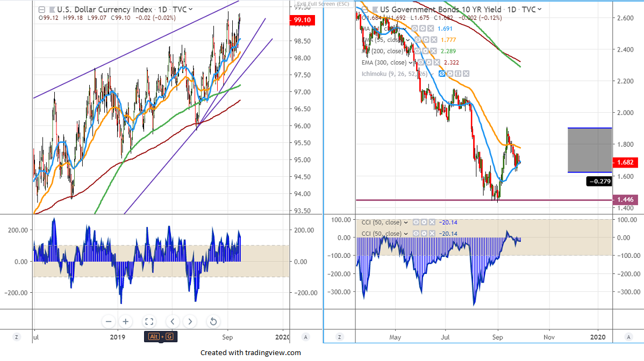This screenshot has height=361, width=644.
Task: Hide the MA 200 indicator line
Action: (x=417, y=51)
